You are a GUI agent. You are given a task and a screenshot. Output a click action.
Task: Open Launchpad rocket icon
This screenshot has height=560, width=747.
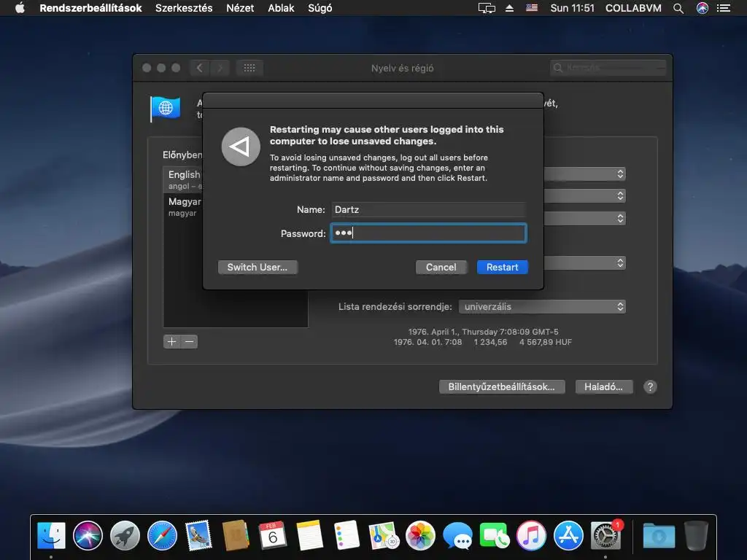point(125,535)
